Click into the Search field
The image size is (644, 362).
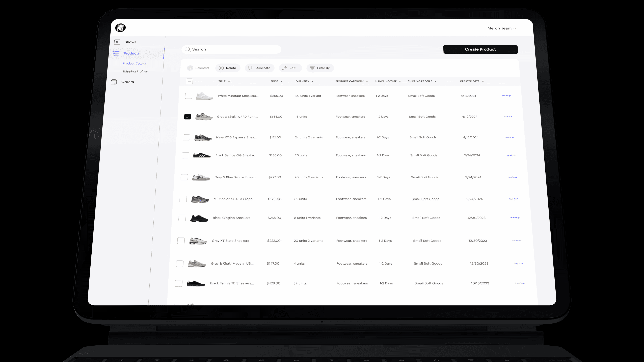click(231, 49)
